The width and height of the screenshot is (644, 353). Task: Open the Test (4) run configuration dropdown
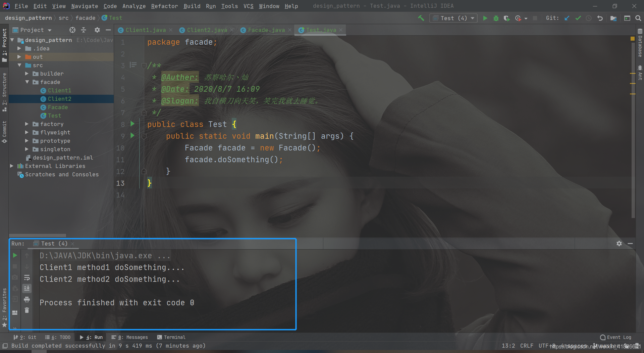pyautogui.click(x=453, y=18)
